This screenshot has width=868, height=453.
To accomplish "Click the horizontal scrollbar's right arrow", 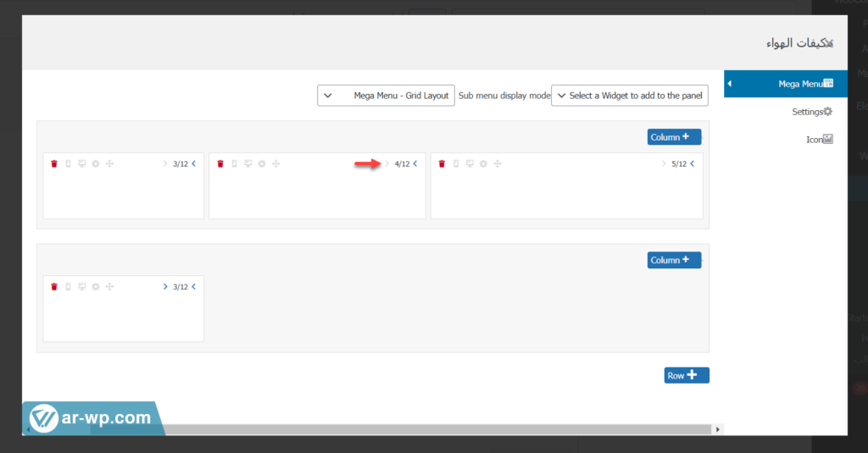I will 717,429.
